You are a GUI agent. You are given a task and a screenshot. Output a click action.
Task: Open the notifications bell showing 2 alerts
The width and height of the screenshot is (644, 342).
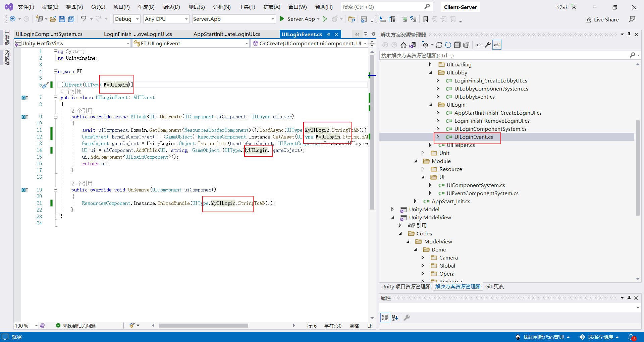pos(633,337)
